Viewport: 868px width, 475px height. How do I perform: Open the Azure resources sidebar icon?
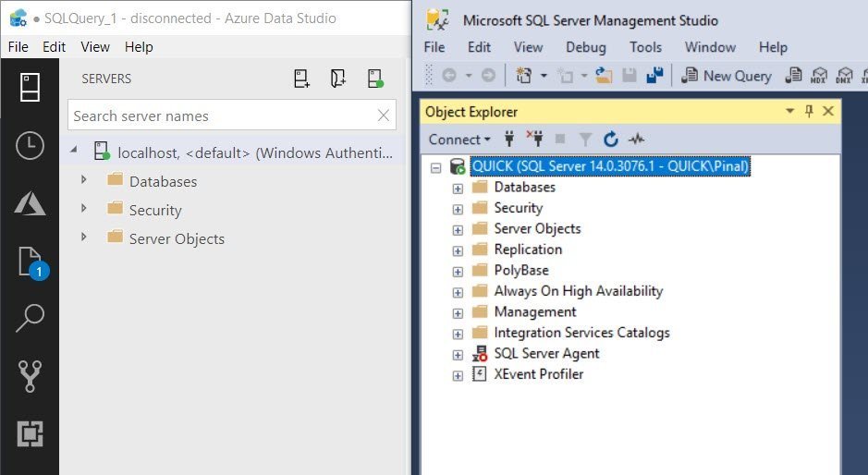30,203
